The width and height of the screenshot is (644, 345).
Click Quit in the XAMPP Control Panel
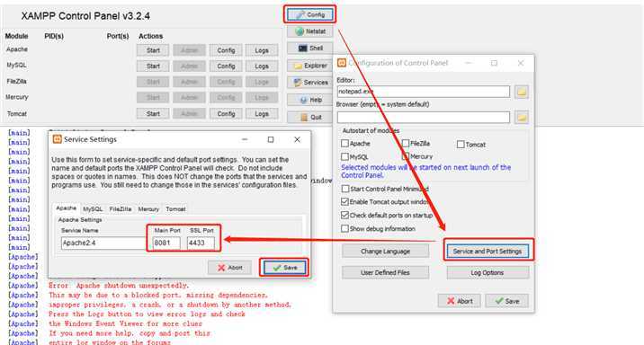(310, 117)
